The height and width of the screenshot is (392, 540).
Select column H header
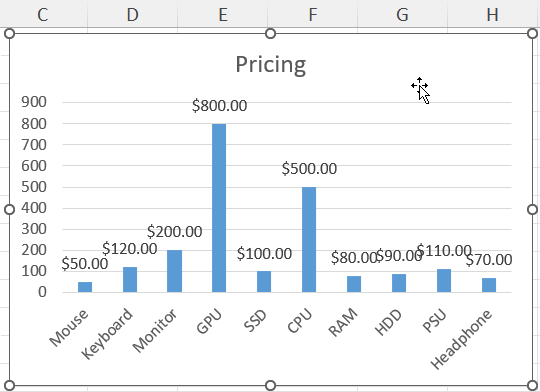(492, 15)
